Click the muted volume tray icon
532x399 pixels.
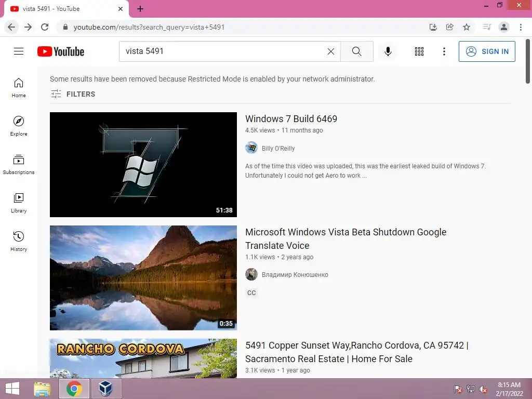coord(483,389)
